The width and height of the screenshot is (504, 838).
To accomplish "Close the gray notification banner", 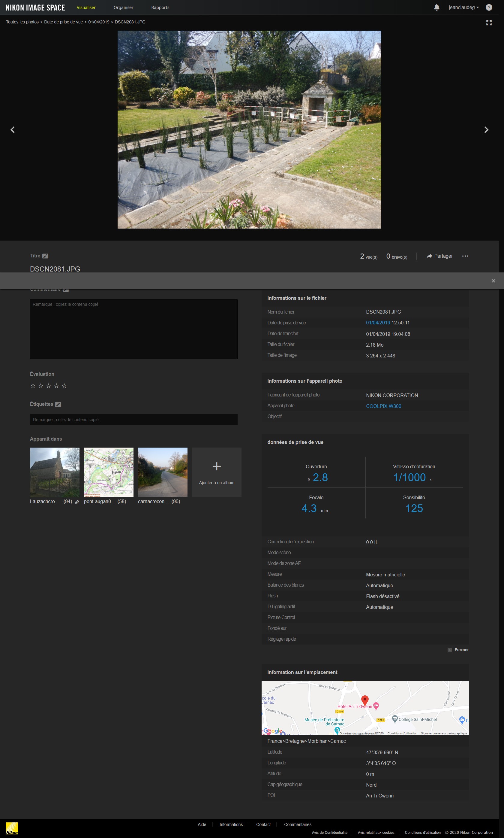I will point(493,281).
